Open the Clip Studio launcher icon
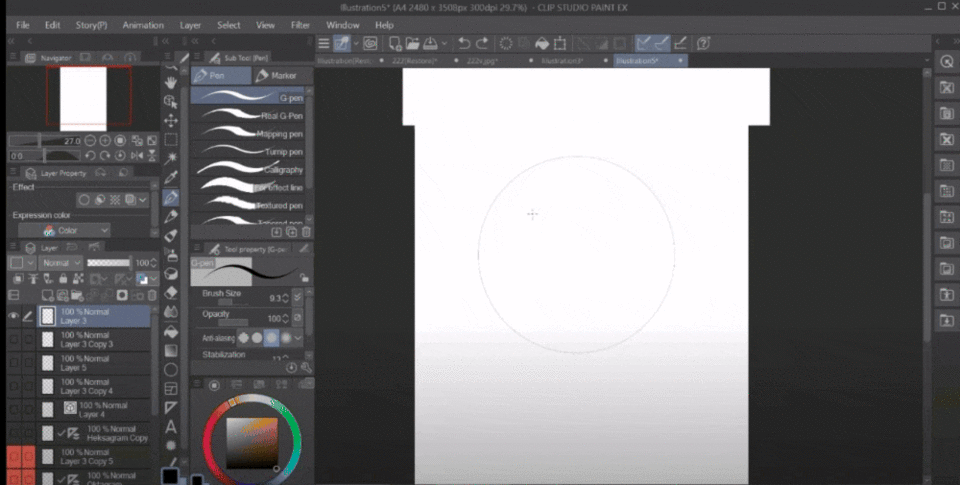 [370, 43]
